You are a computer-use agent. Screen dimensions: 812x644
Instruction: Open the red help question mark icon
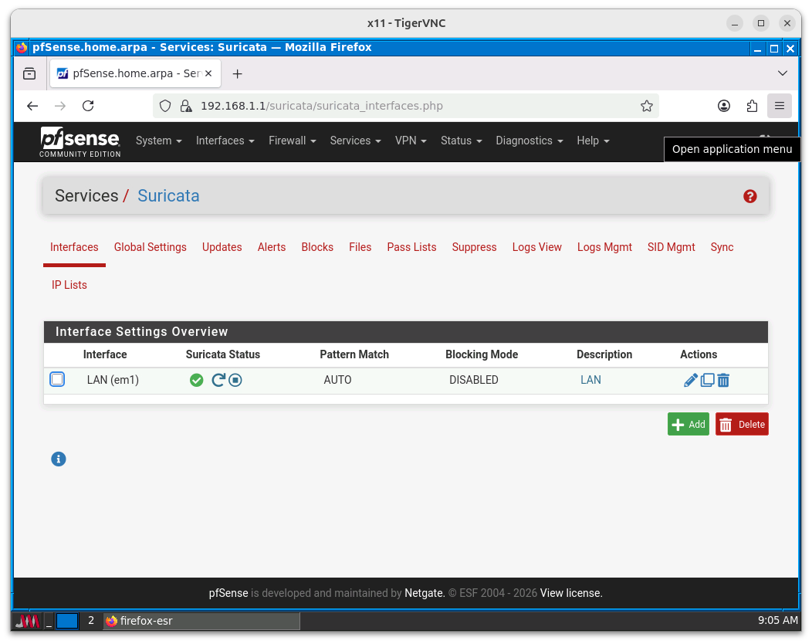(x=749, y=196)
